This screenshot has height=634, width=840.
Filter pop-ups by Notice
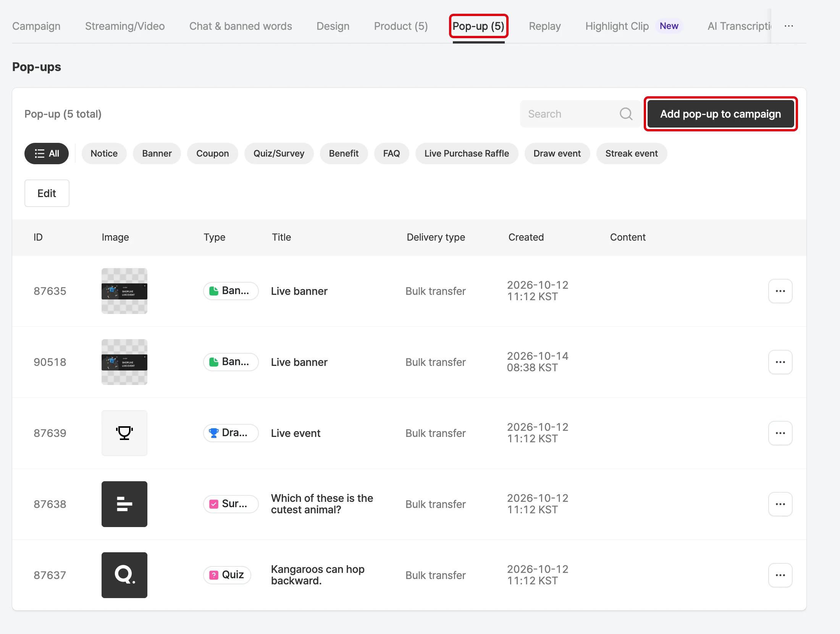tap(104, 154)
